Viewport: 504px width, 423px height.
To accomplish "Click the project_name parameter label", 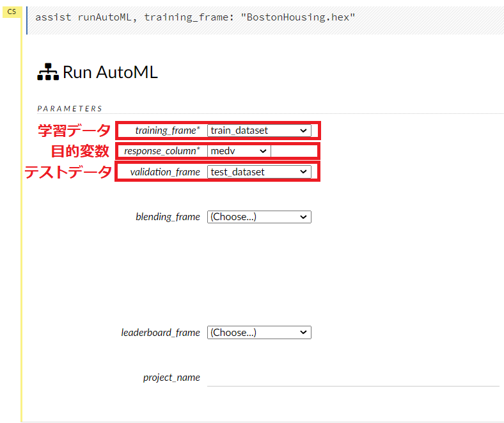I will pos(171,378).
